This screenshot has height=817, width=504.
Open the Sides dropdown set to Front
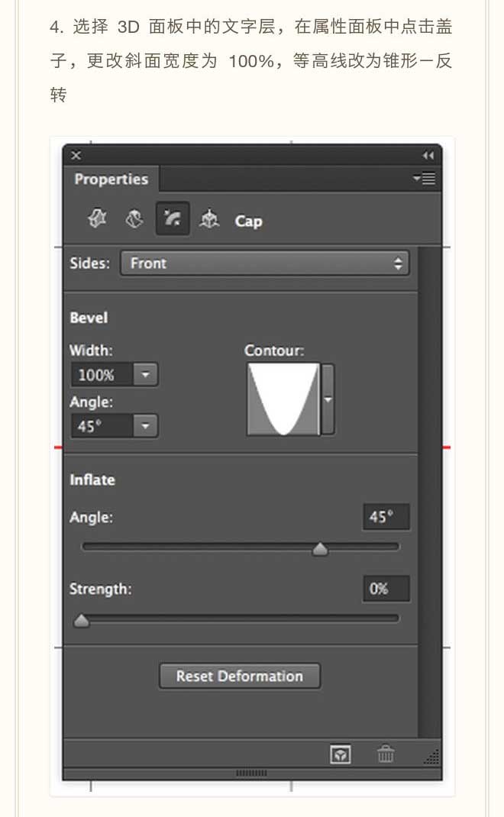(264, 263)
